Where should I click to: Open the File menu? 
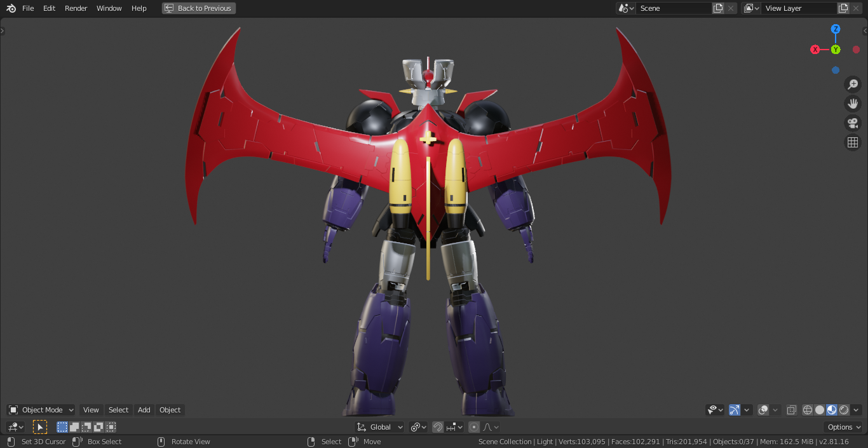pyautogui.click(x=28, y=8)
